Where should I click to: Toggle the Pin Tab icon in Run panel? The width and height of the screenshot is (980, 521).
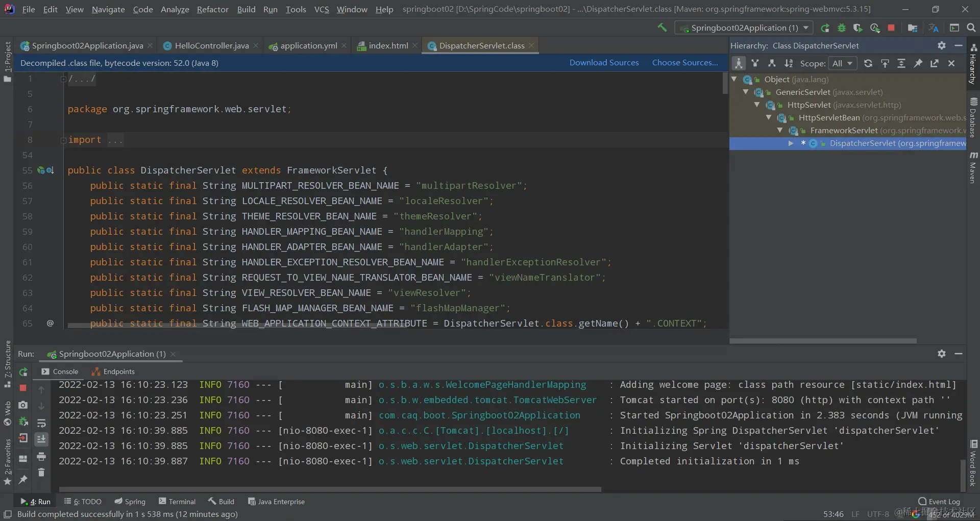click(x=23, y=480)
